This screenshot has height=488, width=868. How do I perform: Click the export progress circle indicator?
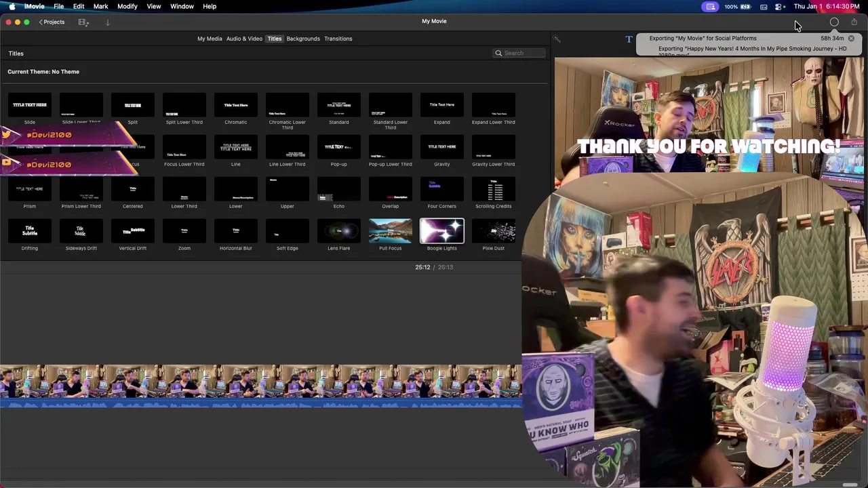[834, 22]
